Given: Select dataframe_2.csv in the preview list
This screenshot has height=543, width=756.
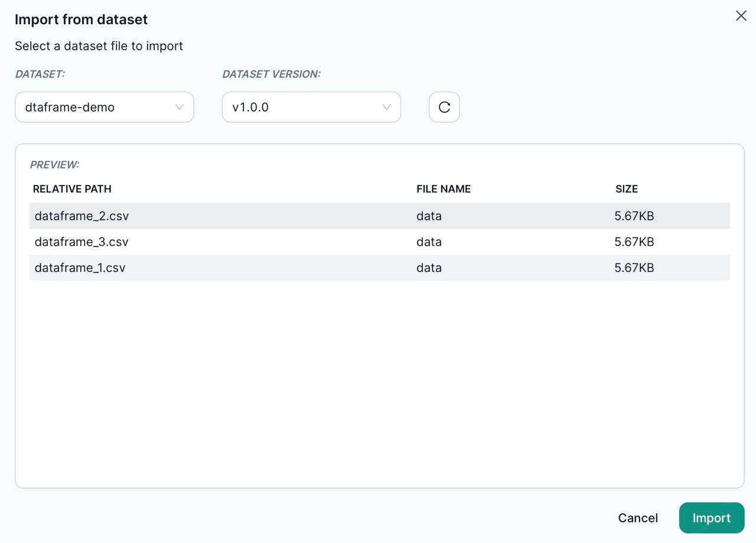Looking at the screenshot, I should tap(81, 216).
